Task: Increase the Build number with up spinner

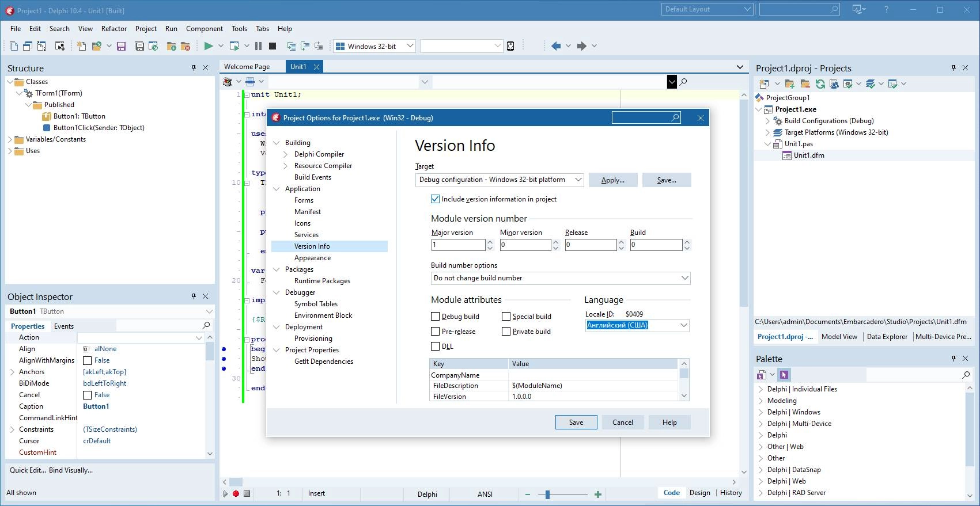Action: click(687, 242)
